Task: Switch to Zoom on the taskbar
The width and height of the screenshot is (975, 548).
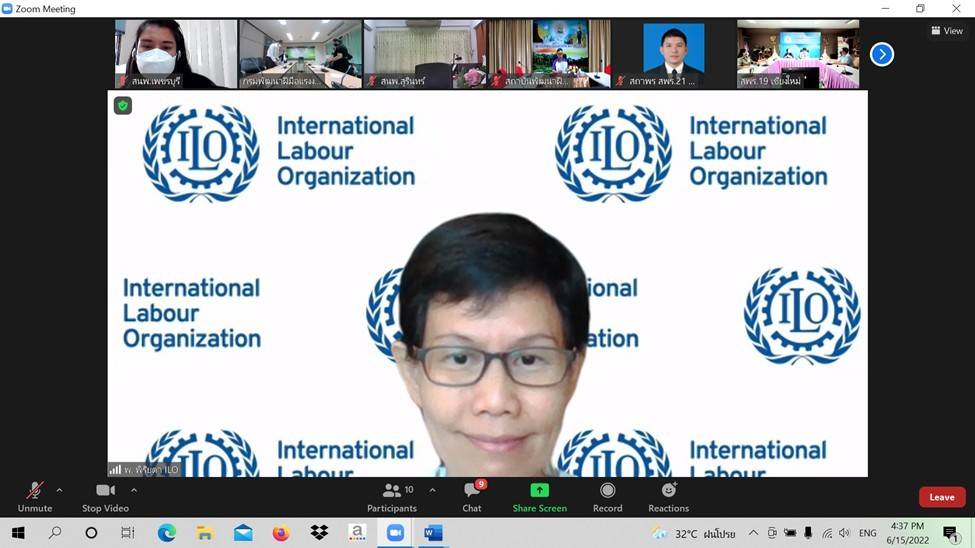Action: point(395,533)
